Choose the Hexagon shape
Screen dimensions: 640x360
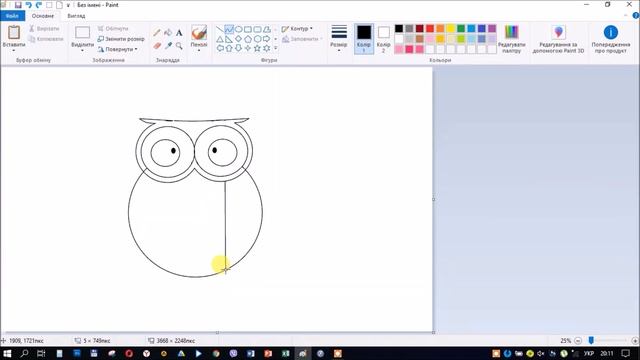tap(257, 39)
